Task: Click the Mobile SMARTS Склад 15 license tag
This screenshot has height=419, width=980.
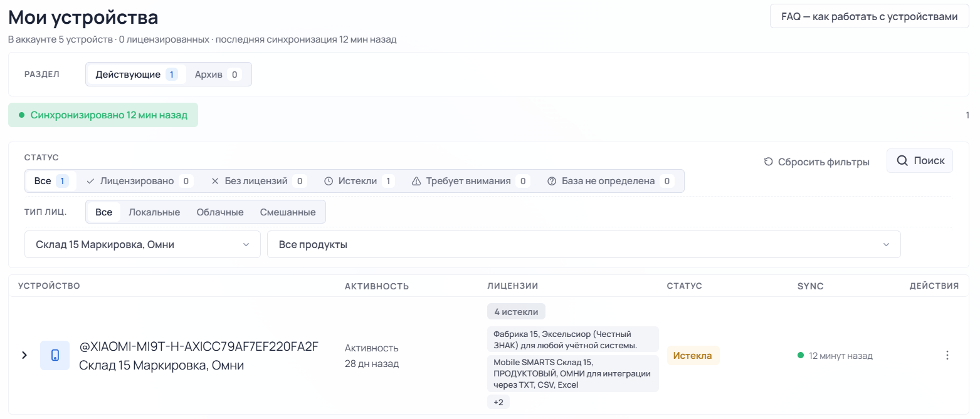Action: point(573,374)
